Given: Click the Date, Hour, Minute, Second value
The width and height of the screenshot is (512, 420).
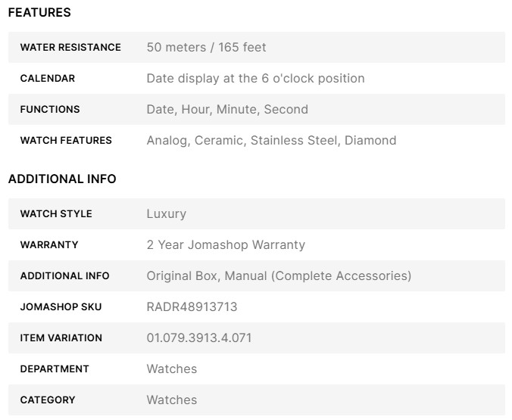Looking at the screenshot, I should 227,110.
